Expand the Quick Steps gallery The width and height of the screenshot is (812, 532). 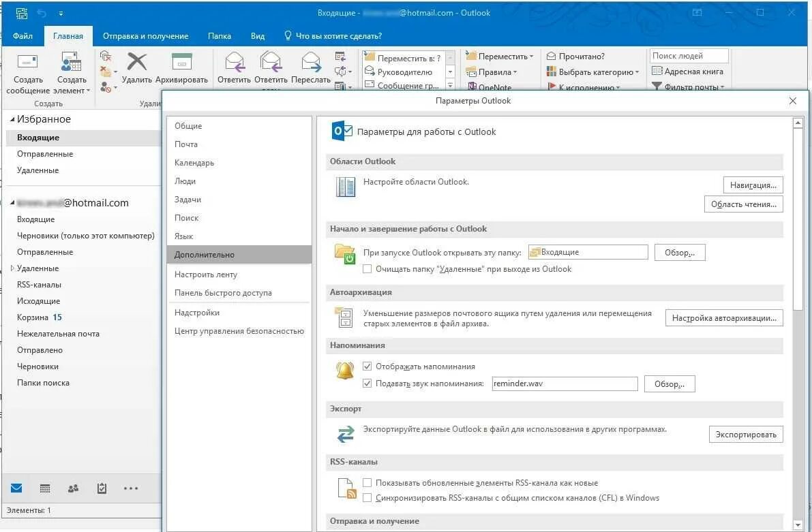point(450,85)
